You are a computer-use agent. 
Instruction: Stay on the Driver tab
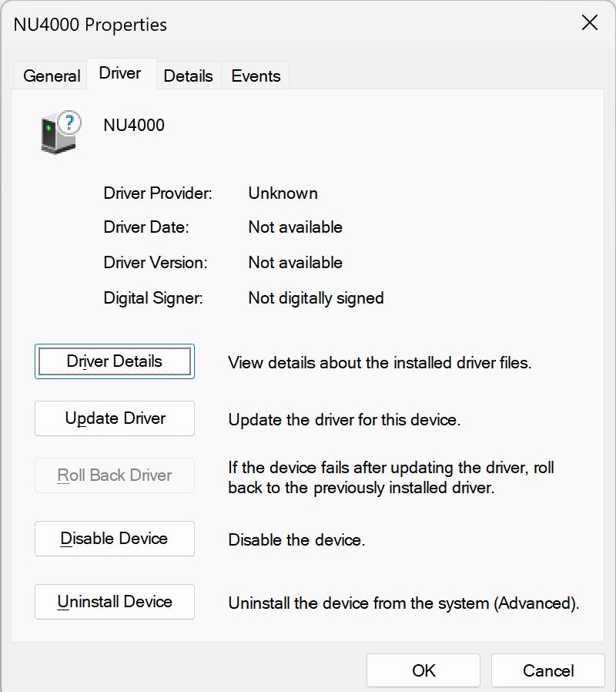(x=120, y=74)
